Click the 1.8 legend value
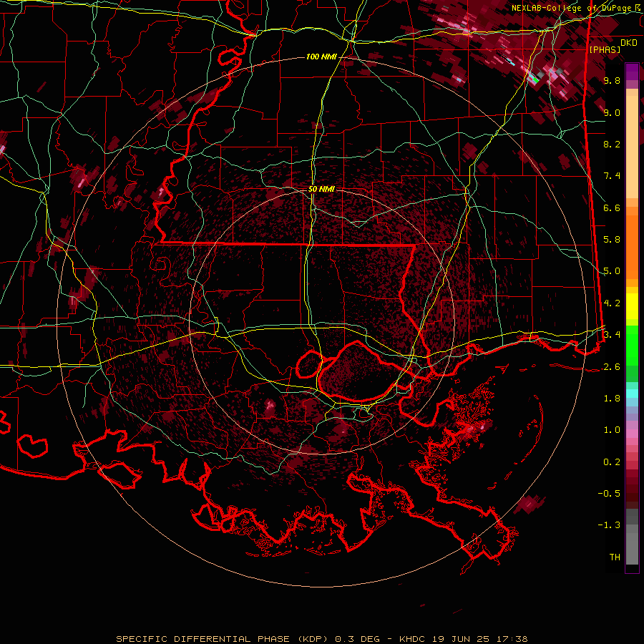Screen dimensions: 644x644 tap(612, 399)
